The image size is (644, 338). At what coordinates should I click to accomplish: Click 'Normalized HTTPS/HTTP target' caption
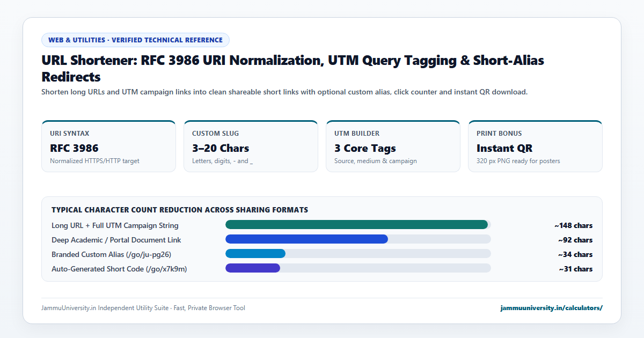[94, 161]
